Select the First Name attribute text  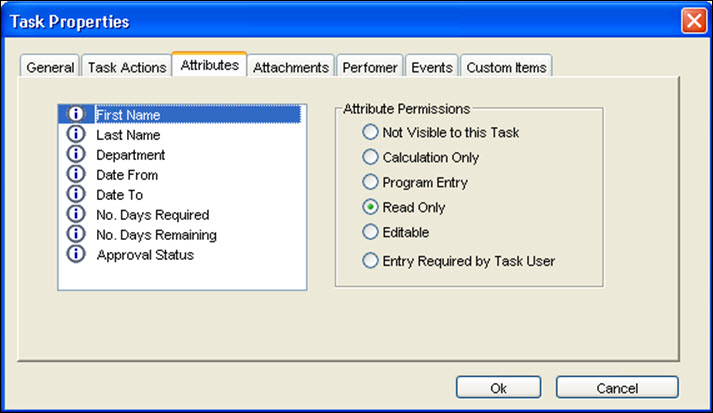click(x=128, y=115)
